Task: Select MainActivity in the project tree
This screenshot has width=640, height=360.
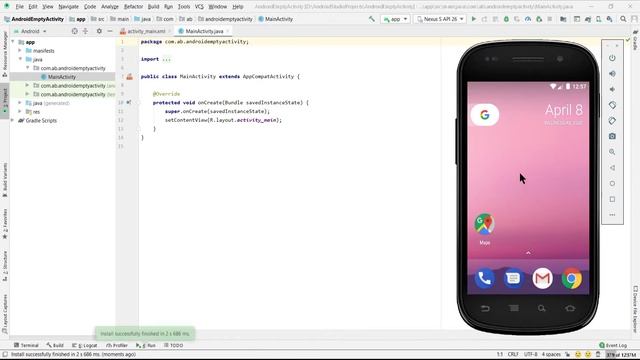Action: [62, 77]
